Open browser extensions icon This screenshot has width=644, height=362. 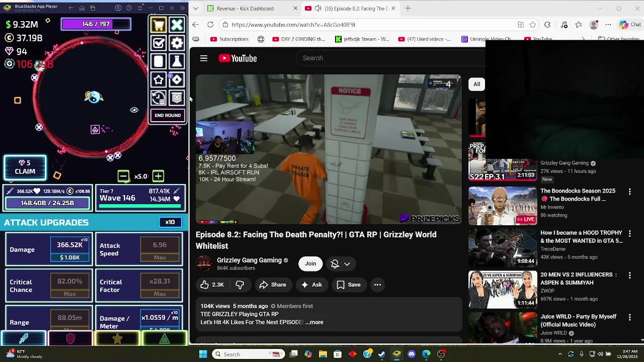tap(547, 25)
